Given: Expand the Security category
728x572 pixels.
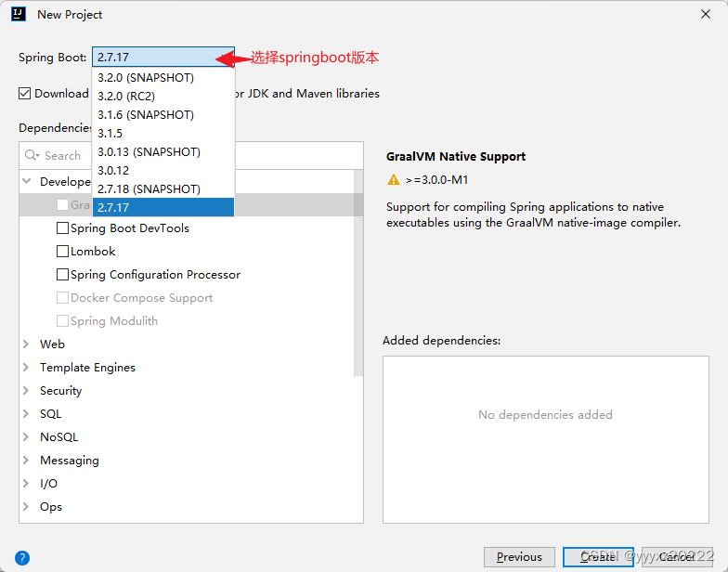Looking at the screenshot, I should click(26, 390).
